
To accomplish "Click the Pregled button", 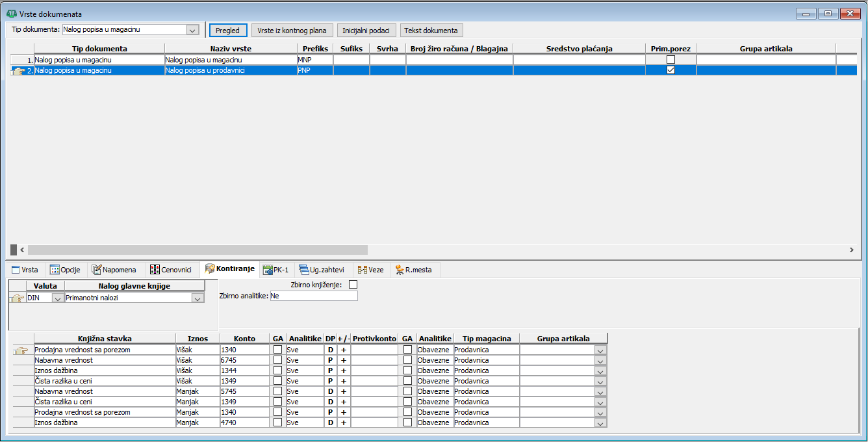I will coord(228,31).
